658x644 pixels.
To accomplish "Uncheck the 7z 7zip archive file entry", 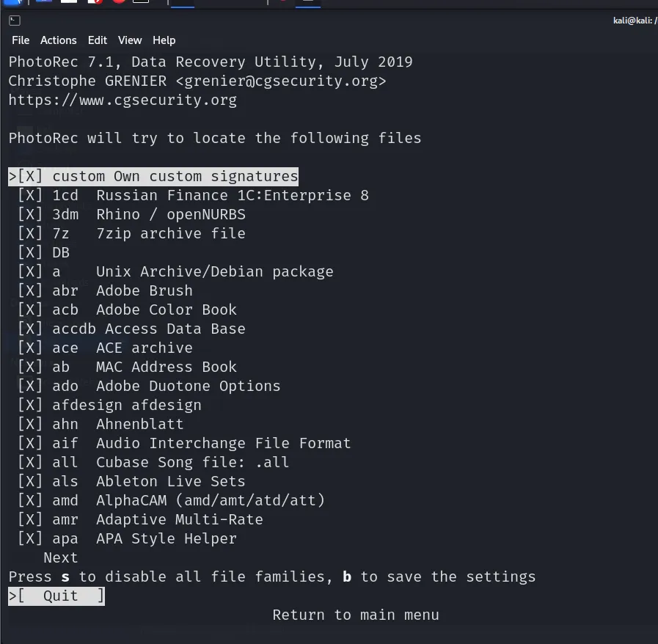I will tap(30, 233).
